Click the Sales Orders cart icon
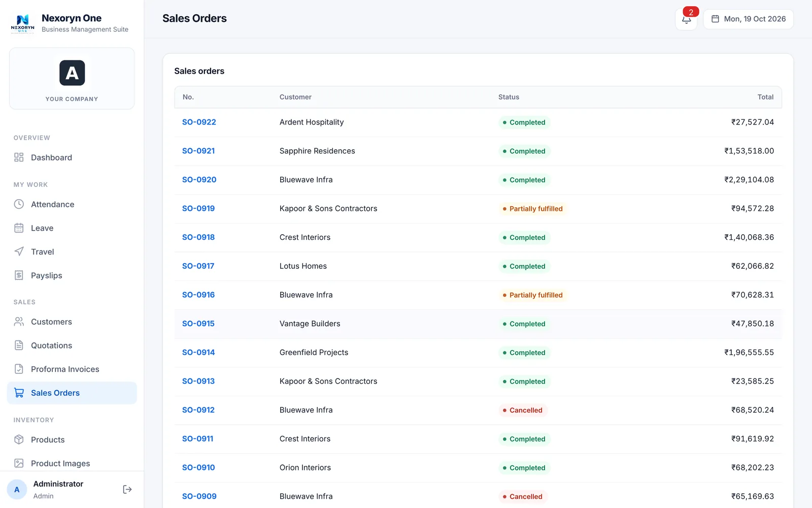The height and width of the screenshot is (508, 812). 19,393
